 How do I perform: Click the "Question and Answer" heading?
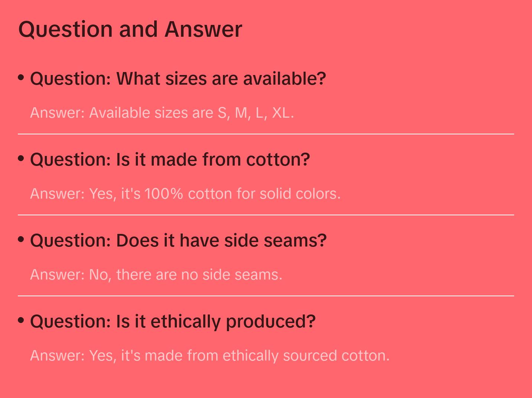pos(130,29)
